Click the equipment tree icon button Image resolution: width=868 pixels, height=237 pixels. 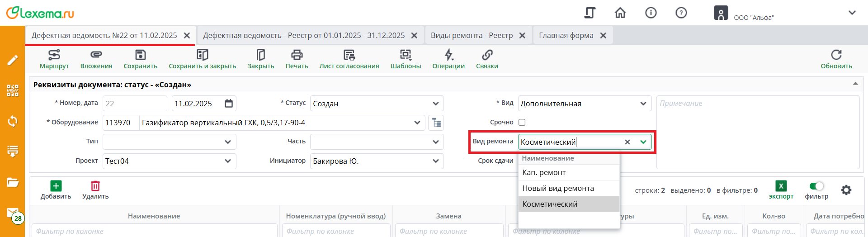coord(436,123)
